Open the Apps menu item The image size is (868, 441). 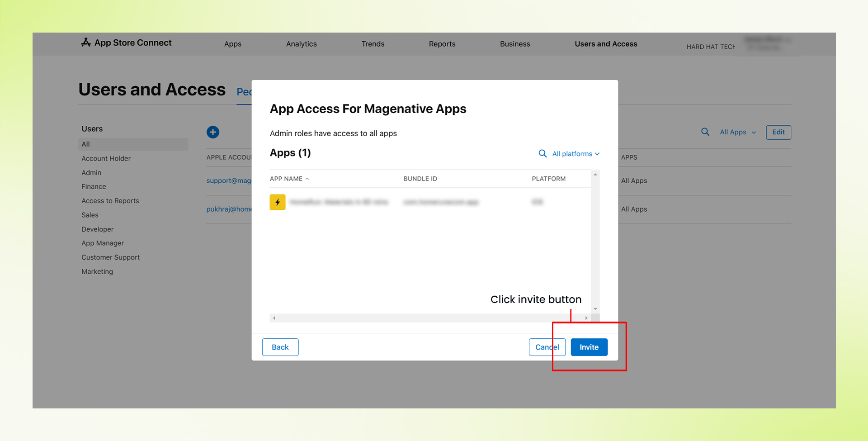point(233,44)
